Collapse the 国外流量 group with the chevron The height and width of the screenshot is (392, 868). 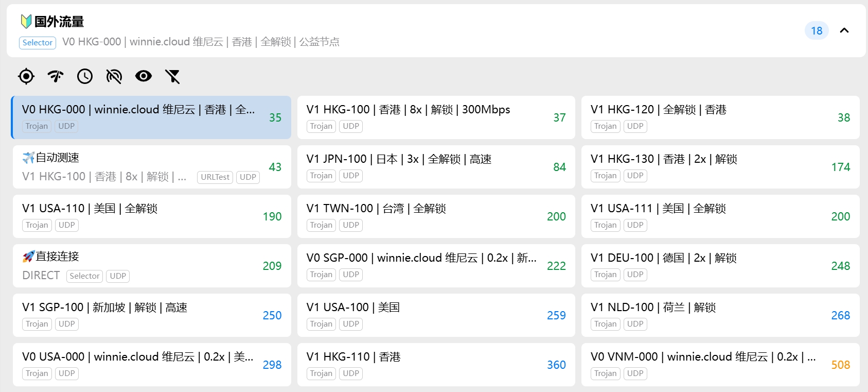pyautogui.click(x=844, y=30)
